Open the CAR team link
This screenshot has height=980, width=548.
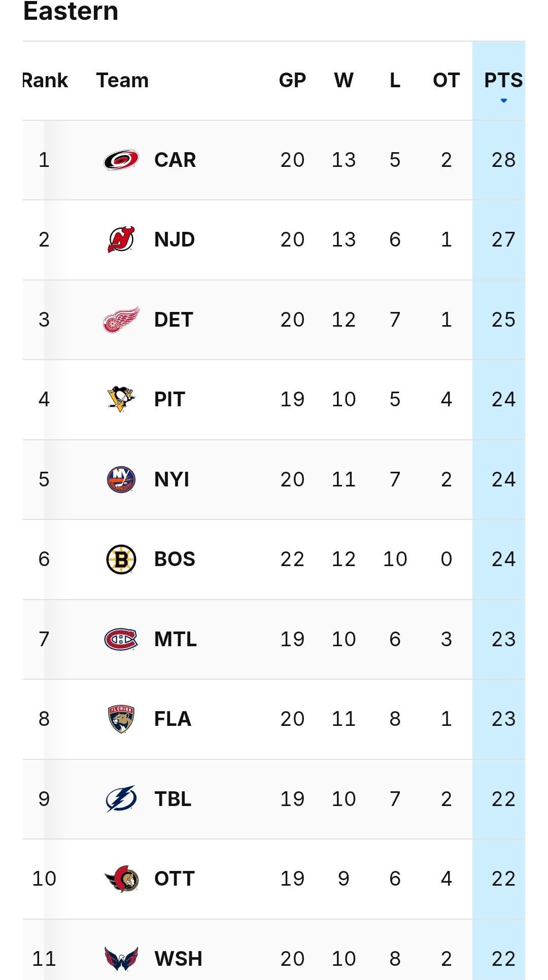[x=175, y=160]
